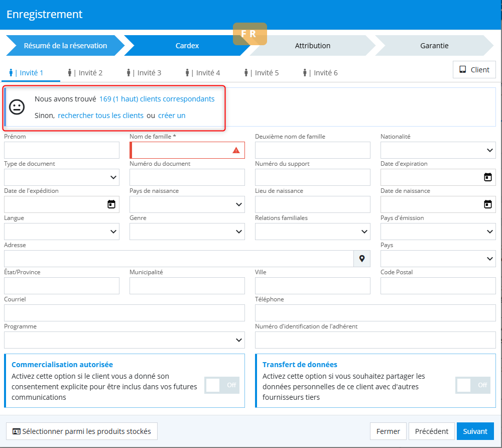The image size is (502, 448).
Task: Click the Client button with tablet icon
Action: click(474, 70)
